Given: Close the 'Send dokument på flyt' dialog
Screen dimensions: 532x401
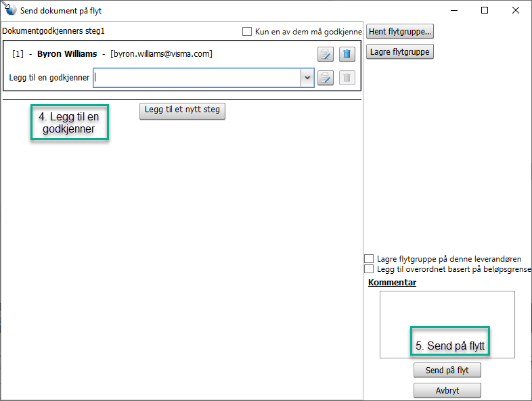Looking at the screenshot, I should [515, 10].
